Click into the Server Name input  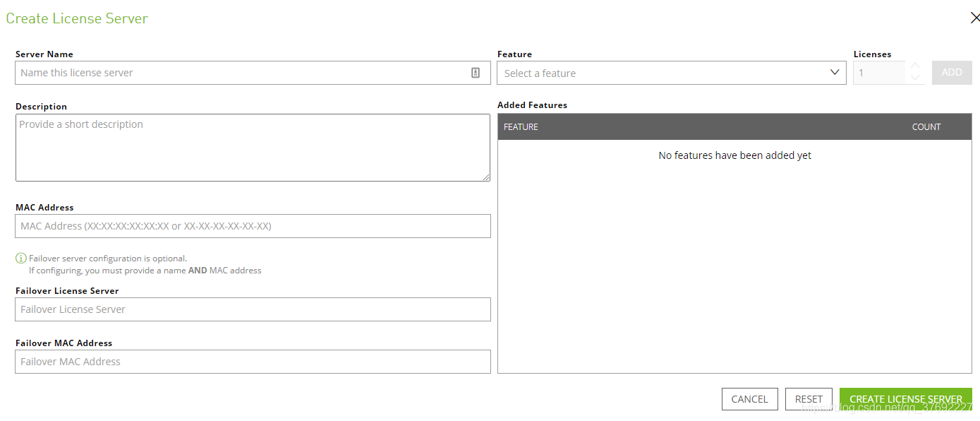click(x=240, y=73)
